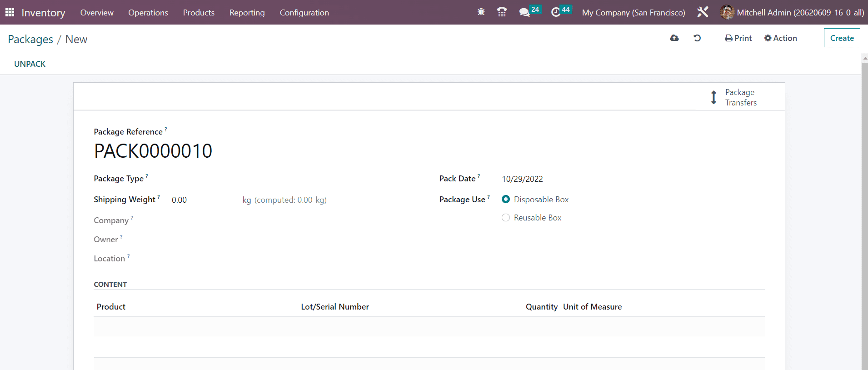Open the Package Transfers stat button

pos(740,97)
